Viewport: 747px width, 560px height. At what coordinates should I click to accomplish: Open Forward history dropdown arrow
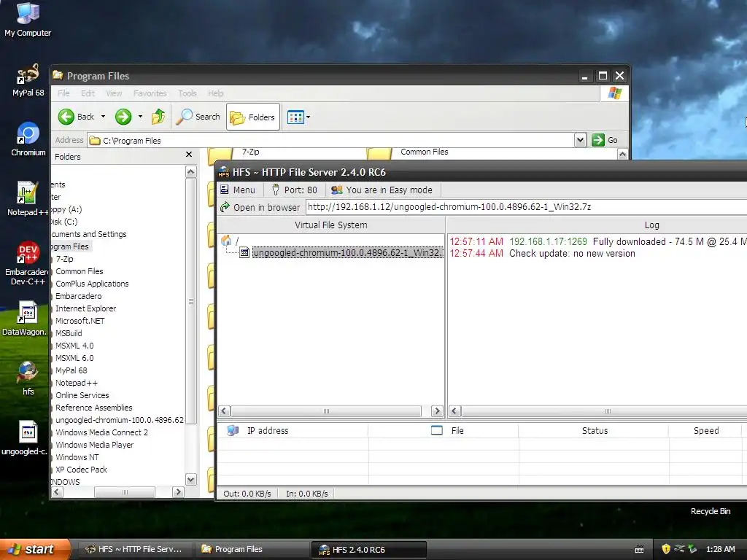140,117
